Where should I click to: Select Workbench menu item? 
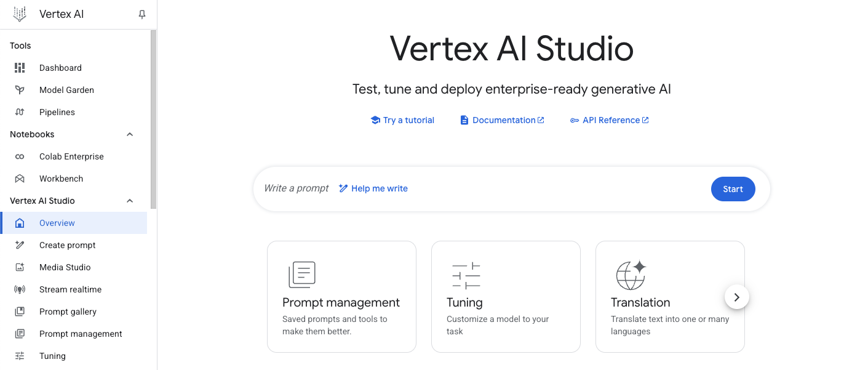click(74, 179)
